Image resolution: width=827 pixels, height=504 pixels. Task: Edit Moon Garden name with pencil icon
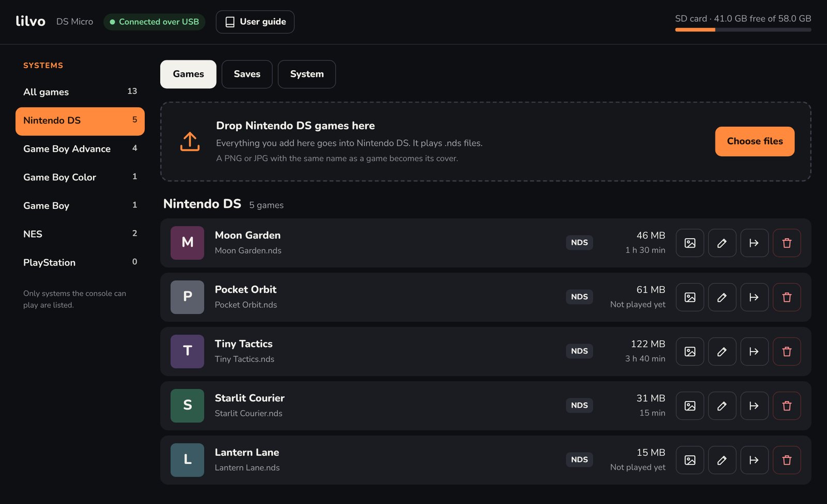point(722,243)
